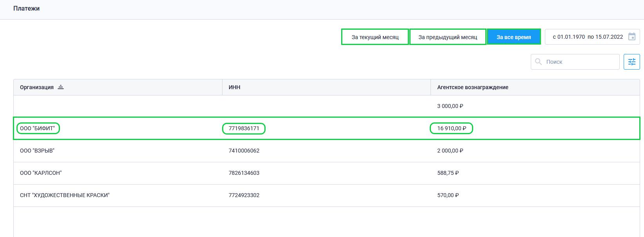Open the date range с 01.01.1970 field
This screenshot has height=237, width=644.
pyautogui.click(x=592, y=37)
